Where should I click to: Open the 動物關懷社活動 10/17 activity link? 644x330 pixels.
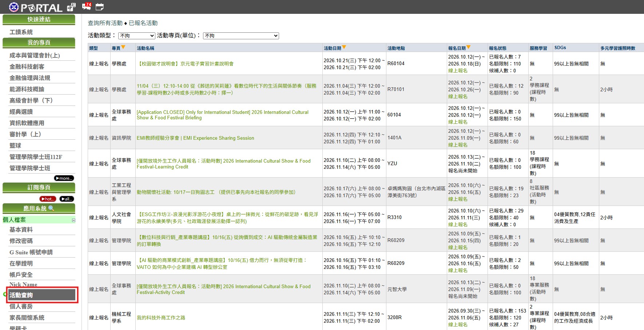[x=217, y=192]
